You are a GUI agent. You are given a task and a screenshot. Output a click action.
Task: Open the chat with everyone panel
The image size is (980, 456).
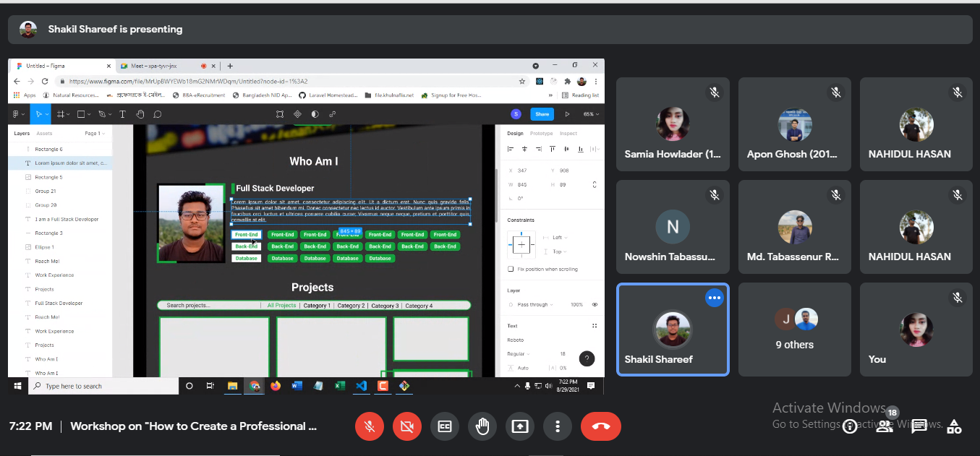pyautogui.click(x=919, y=426)
